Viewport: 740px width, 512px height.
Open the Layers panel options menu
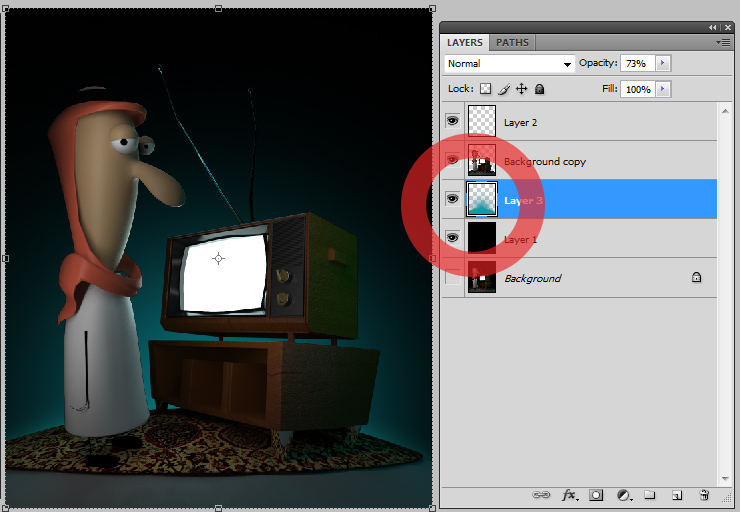723,42
